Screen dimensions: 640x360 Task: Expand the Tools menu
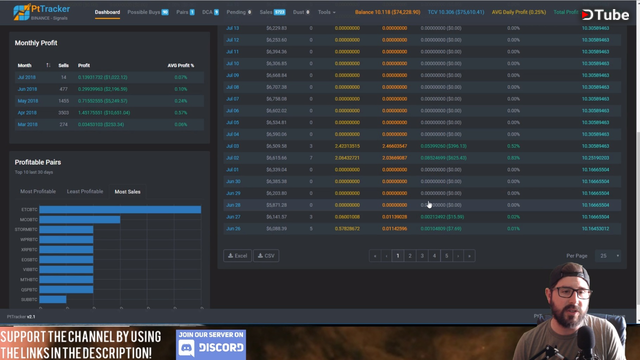click(x=327, y=12)
